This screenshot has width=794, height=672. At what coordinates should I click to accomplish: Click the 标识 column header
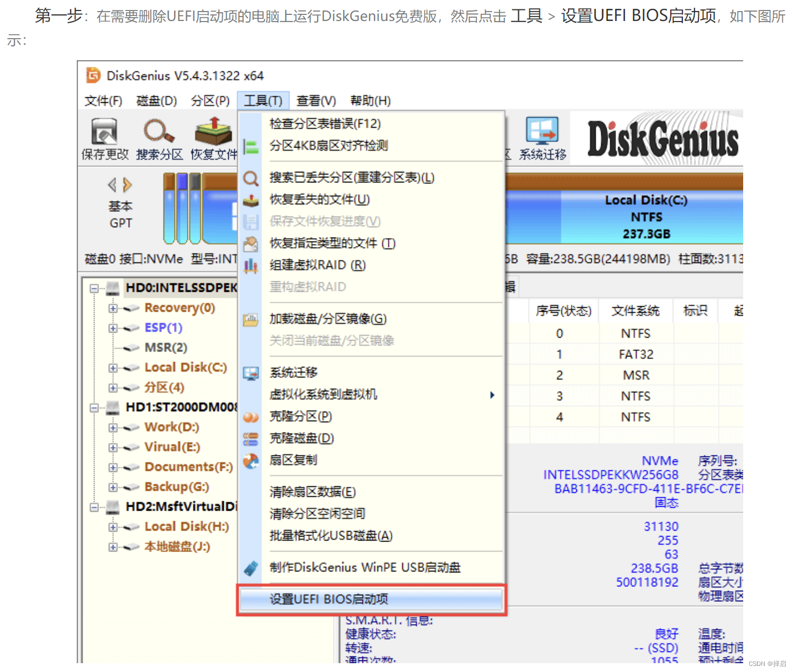(x=695, y=311)
